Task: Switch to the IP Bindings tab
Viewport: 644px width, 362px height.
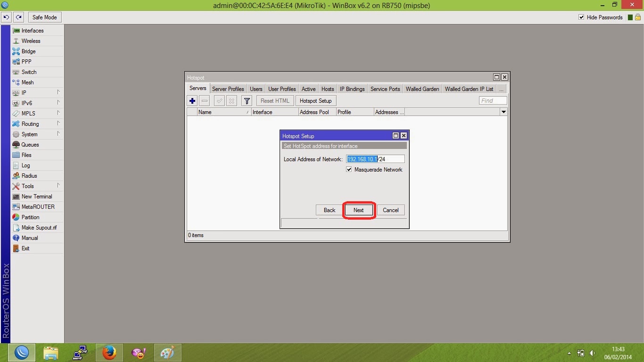Action: [x=352, y=89]
